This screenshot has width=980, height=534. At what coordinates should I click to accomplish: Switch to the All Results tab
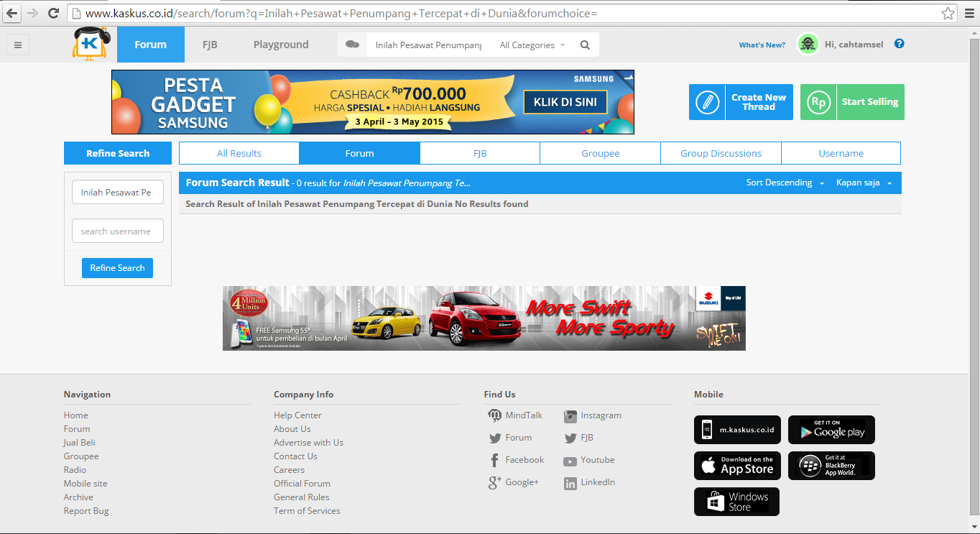point(239,153)
